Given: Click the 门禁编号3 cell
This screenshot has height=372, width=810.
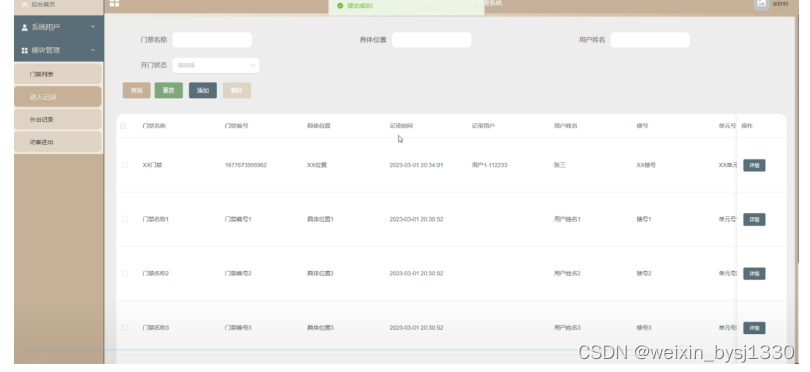Looking at the screenshot, I should click(x=238, y=328).
